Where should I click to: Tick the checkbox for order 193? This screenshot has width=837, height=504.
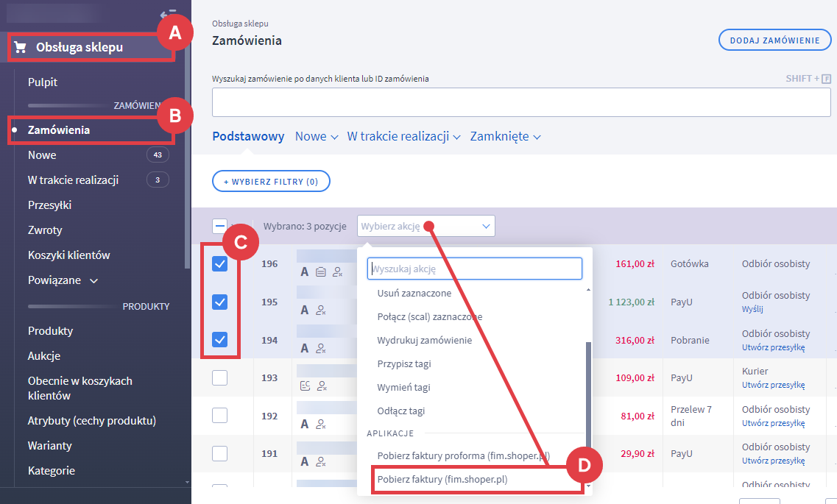(219, 377)
